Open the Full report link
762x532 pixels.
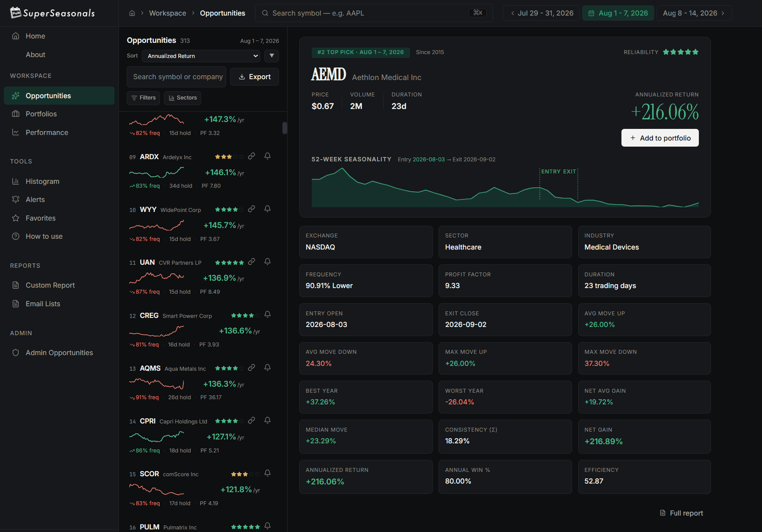pyautogui.click(x=682, y=513)
